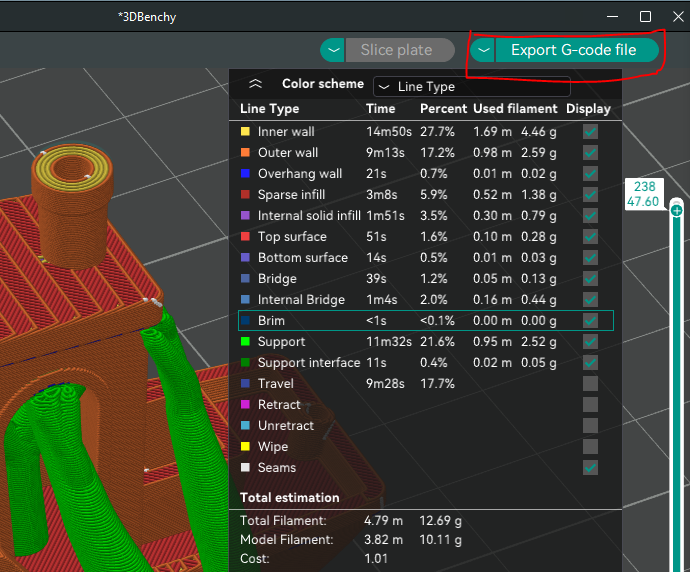Image resolution: width=690 pixels, height=572 pixels.
Task: Toggle Brim display checkbox
Action: pos(590,320)
